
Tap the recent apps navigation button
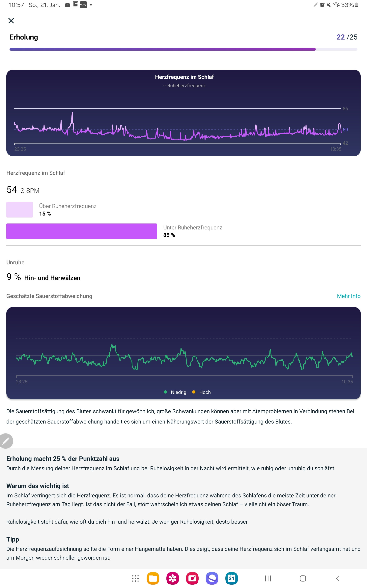click(x=268, y=578)
